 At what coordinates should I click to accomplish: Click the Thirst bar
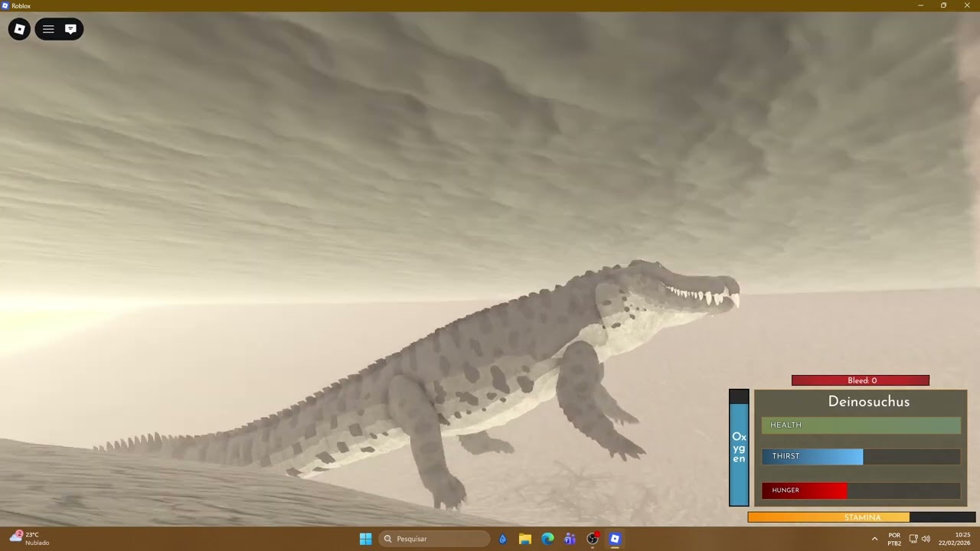861,456
